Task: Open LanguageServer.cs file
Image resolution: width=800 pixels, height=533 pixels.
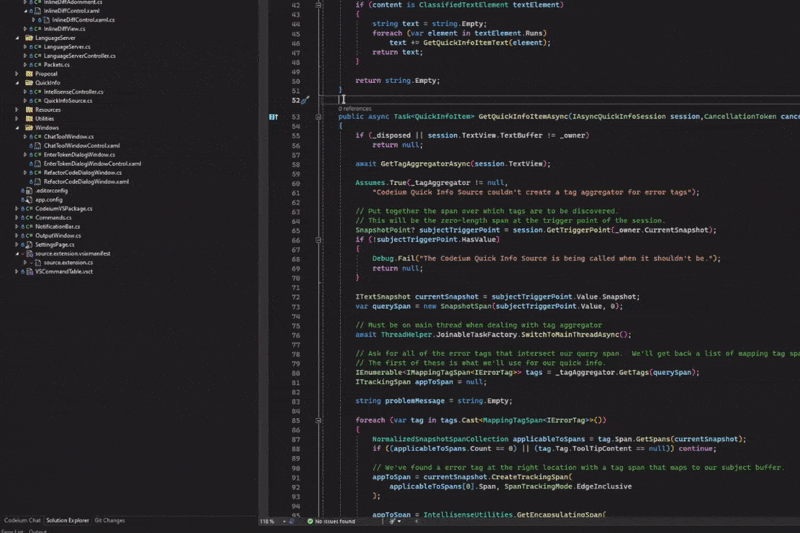Action: click(x=67, y=47)
